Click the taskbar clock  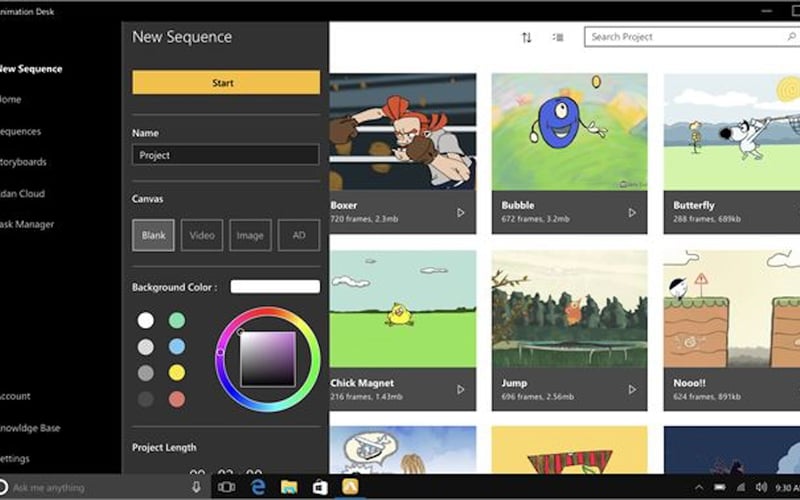(787, 488)
